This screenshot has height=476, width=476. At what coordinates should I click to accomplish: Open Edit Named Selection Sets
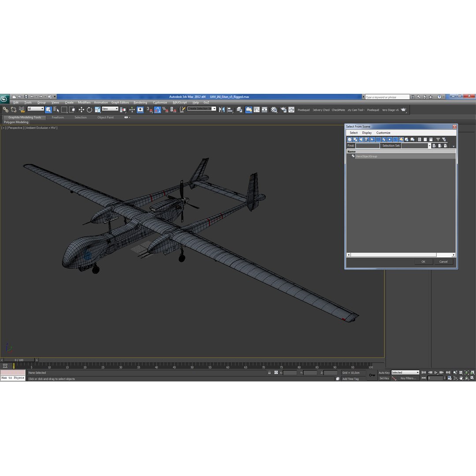[x=182, y=110]
